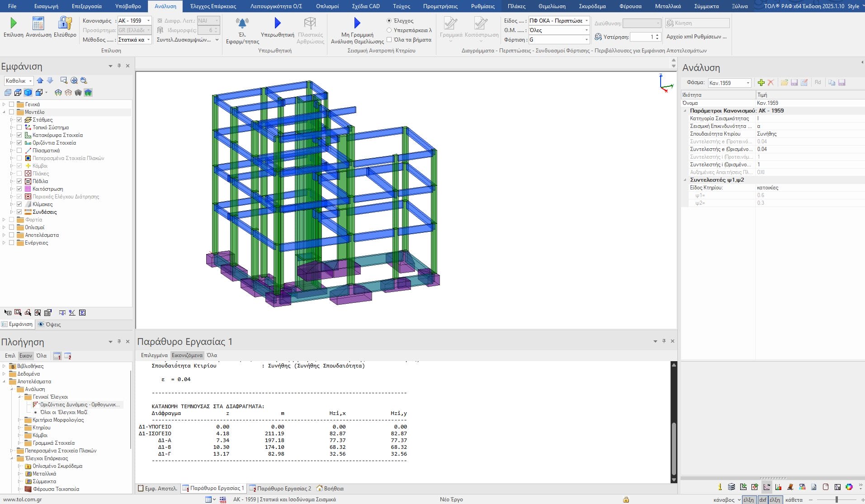
Task: Uncheck the Πέδιλα visibility checkbox
Action: pos(19,181)
